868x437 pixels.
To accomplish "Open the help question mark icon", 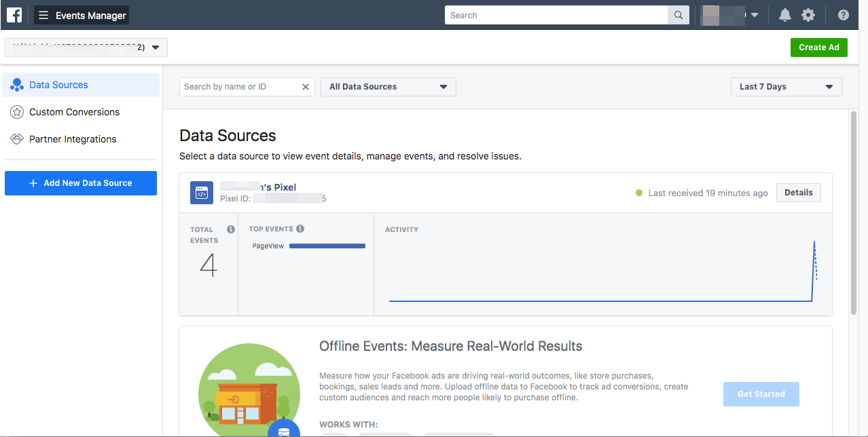I will (844, 15).
